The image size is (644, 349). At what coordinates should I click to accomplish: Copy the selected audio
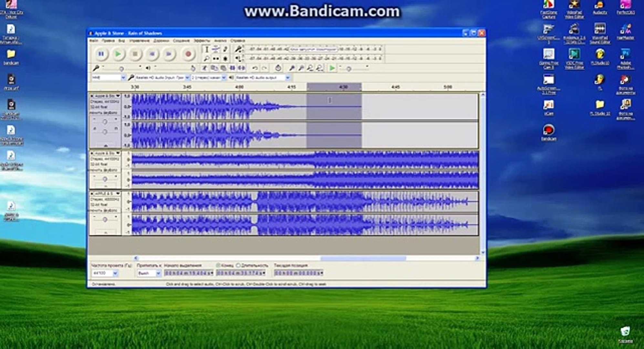point(214,68)
